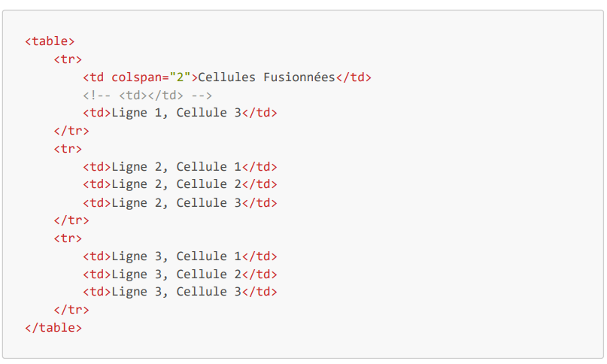Viewport: 607px width, 364px height.
Task: Place cursor on Ligne 3, Cellule 2
Action: click(176, 275)
